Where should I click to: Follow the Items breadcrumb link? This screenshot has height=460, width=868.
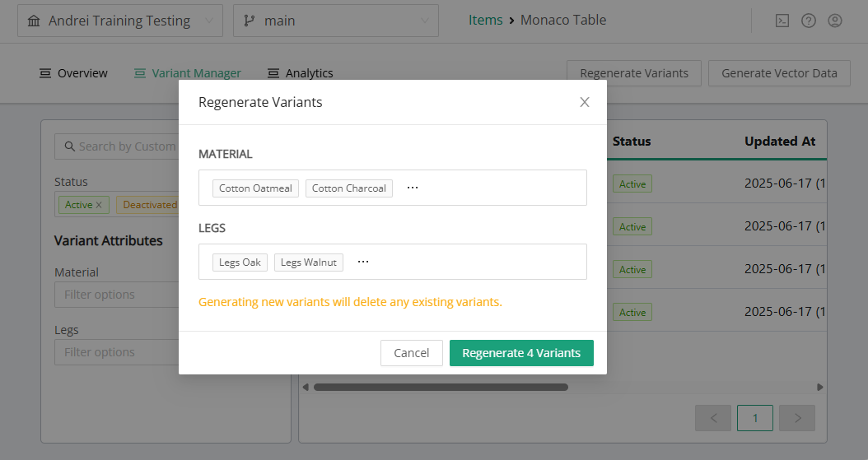coord(485,20)
